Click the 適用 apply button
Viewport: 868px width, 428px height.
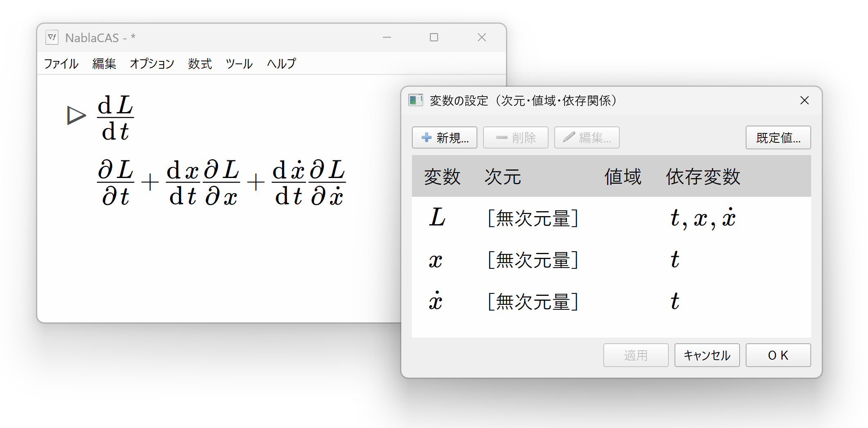(636, 355)
